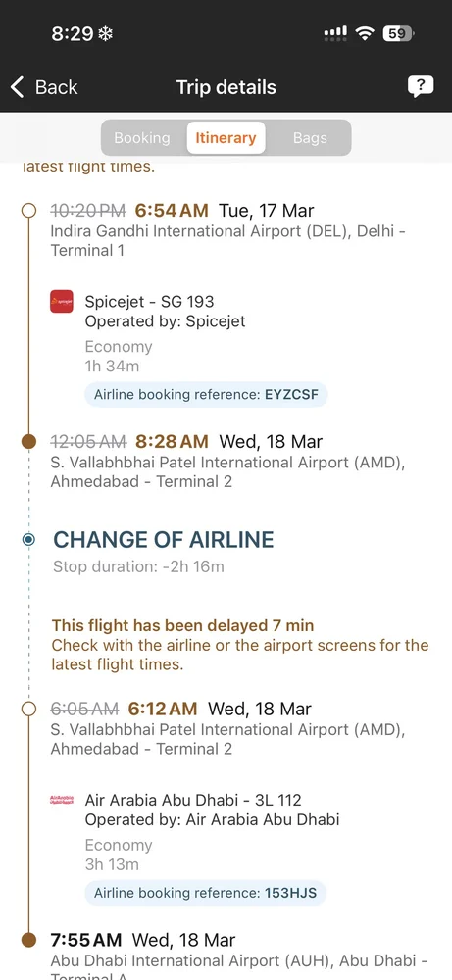Image resolution: width=452 pixels, height=980 pixels.
Task: Tap the Wi-Fi status icon
Action: click(364, 33)
